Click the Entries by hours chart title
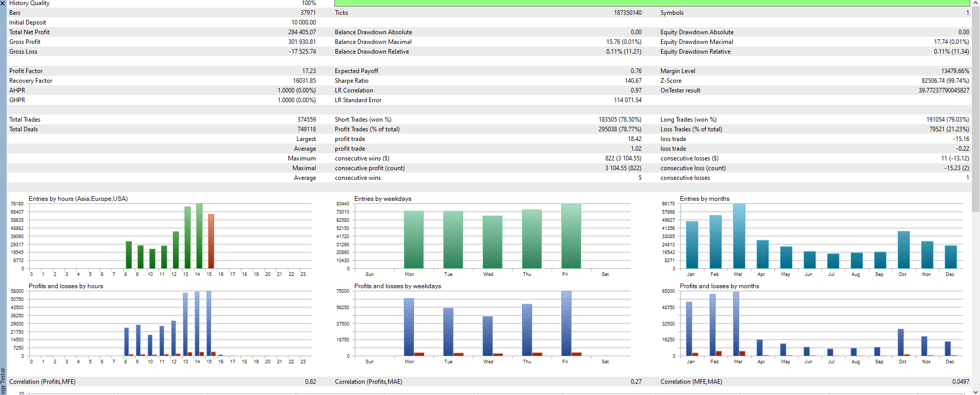 [x=78, y=199]
